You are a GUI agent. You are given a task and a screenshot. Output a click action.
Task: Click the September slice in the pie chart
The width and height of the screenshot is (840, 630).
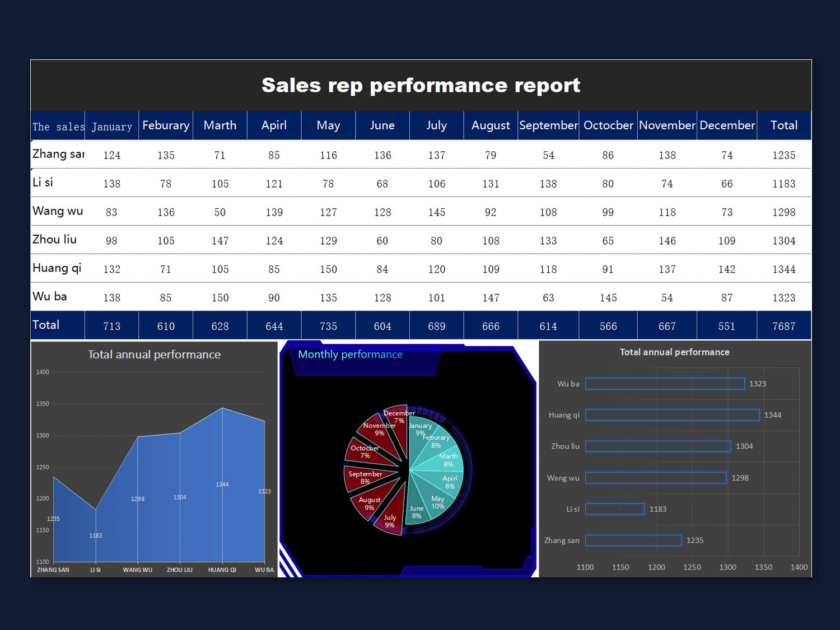[365, 477]
